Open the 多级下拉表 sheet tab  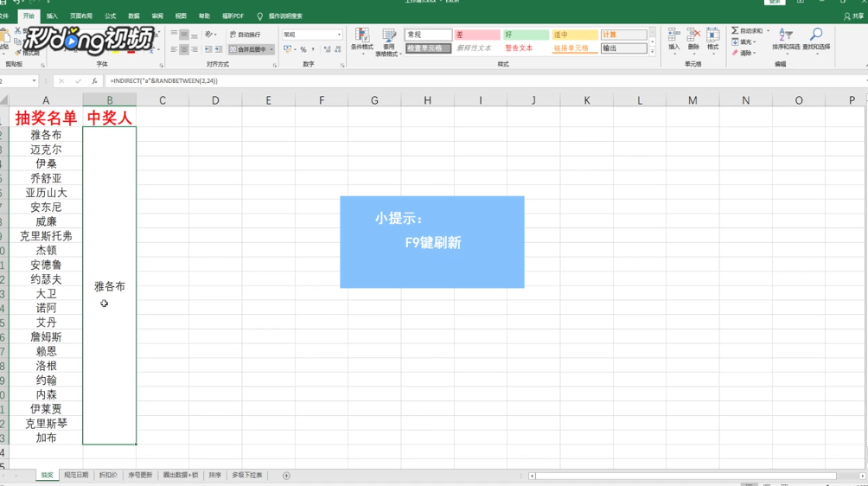pos(247,476)
